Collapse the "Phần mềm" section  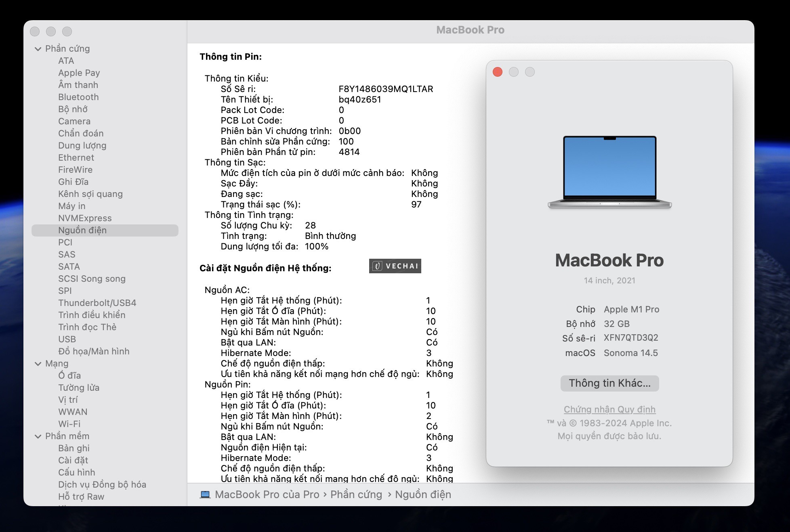(38, 436)
